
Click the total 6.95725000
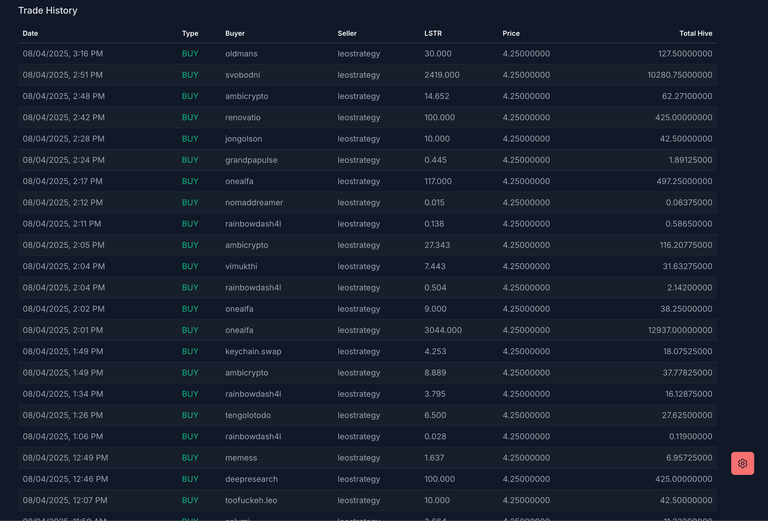(x=689, y=458)
